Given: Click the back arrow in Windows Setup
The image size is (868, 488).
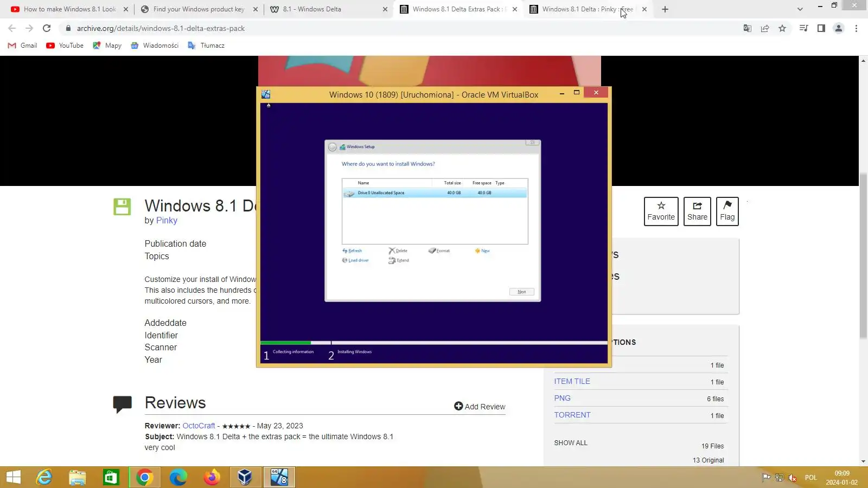Looking at the screenshot, I should (x=333, y=147).
